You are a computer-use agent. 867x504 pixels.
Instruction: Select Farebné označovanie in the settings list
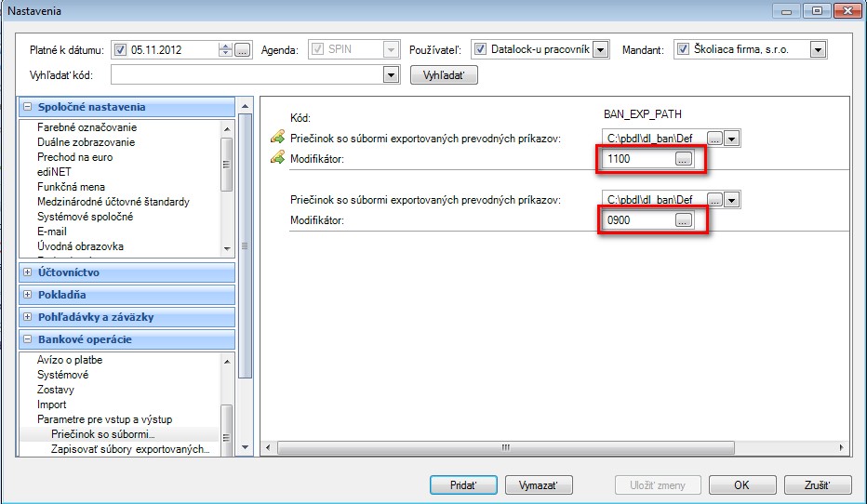pyautogui.click(x=87, y=127)
